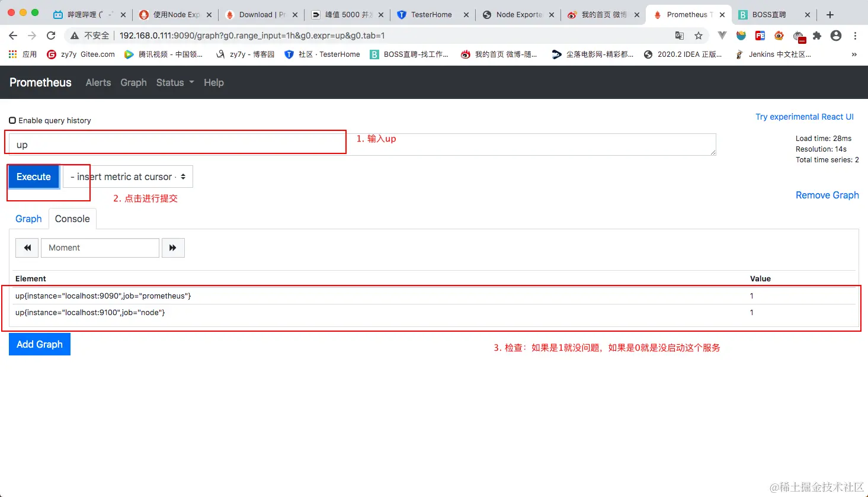Open the BOSS直聘-找工作 bookmark
The height and width of the screenshot is (497, 868).
(409, 54)
